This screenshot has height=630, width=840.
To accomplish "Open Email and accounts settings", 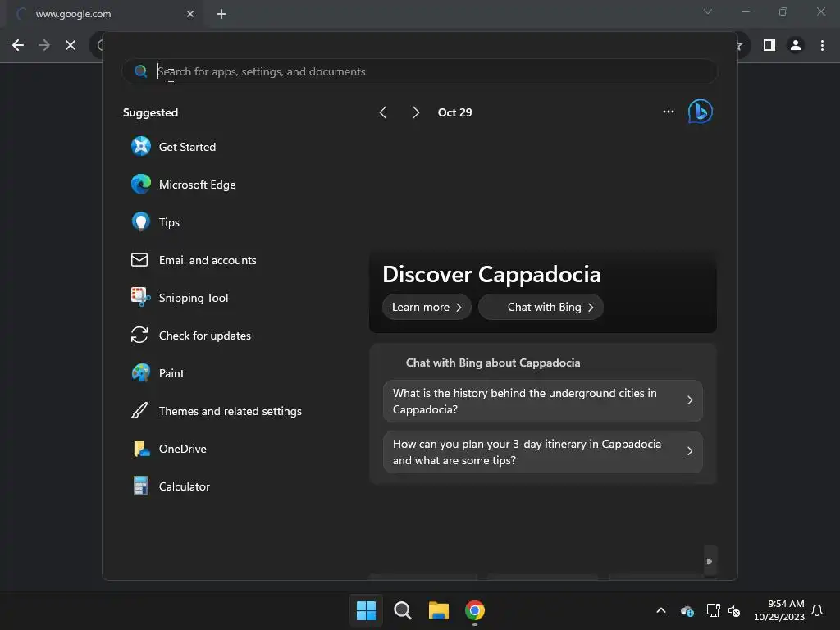I will pyautogui.click(x=194, y=260).
